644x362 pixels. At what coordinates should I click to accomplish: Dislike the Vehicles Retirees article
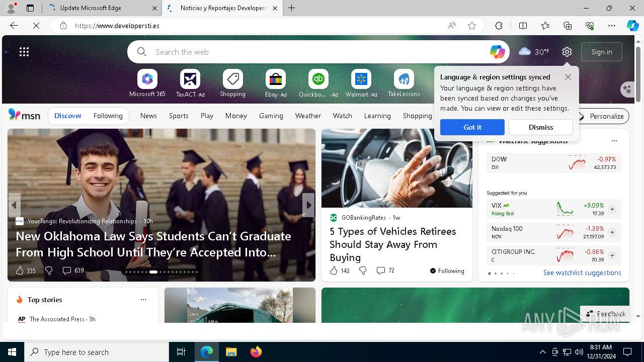[x=363, y=270]
